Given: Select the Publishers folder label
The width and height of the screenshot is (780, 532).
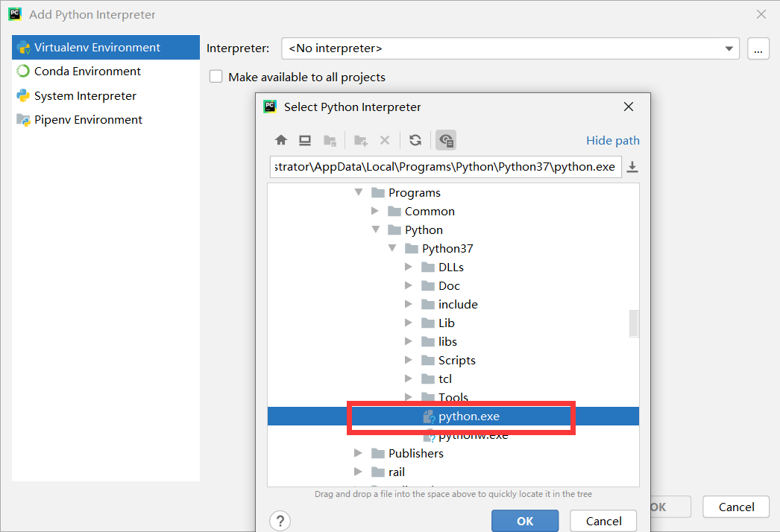Looking at the screenshot, I should (x=416, y=454).
